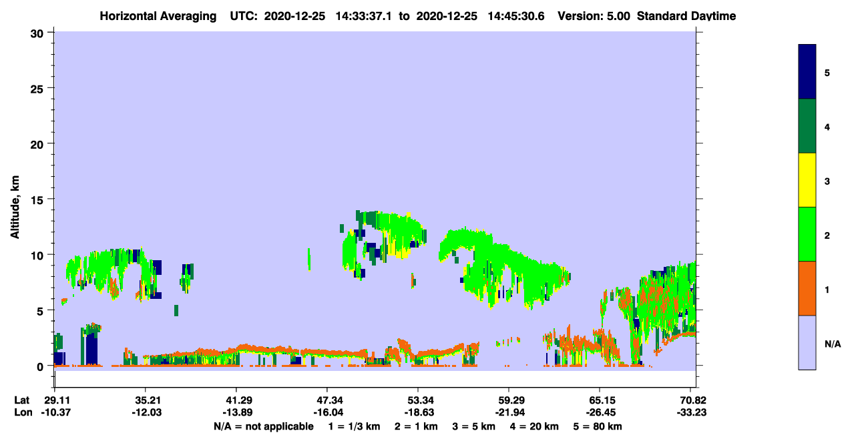The image size is (868, 445).
Task: Select the yellow colorbar segment labeled 3
Action: click(807, 180)
